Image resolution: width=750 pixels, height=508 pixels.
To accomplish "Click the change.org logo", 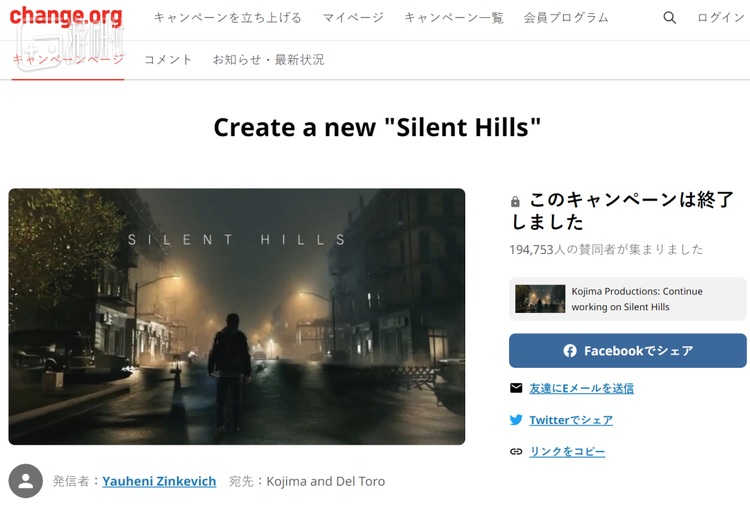I will coord(66,16).
